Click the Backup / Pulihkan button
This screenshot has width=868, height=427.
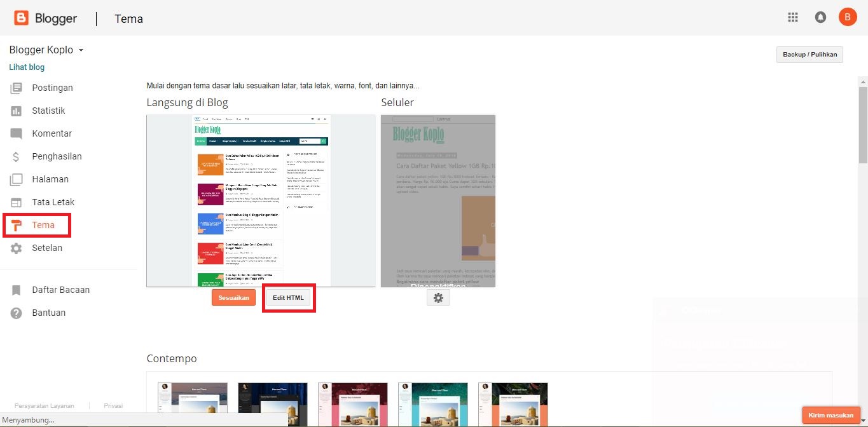click(x=809, y=55)
